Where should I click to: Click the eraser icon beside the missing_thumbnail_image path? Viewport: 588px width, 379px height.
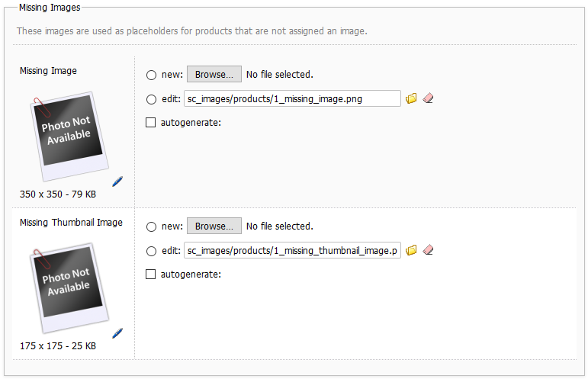point(428,250)
